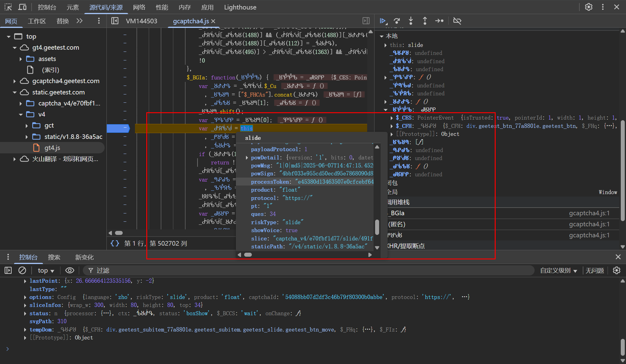
Task: Open the DevTools three-dot customize menu
Action: point(603,7)
